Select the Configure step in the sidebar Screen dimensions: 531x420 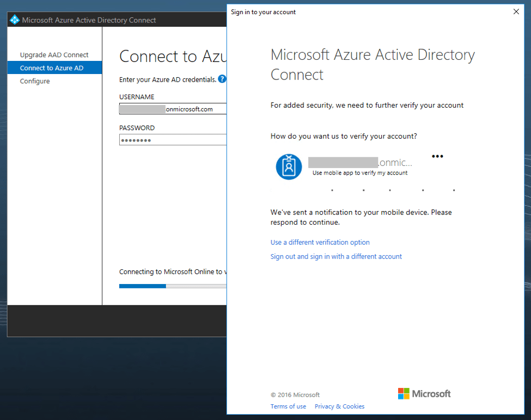[x=34, y=81]
